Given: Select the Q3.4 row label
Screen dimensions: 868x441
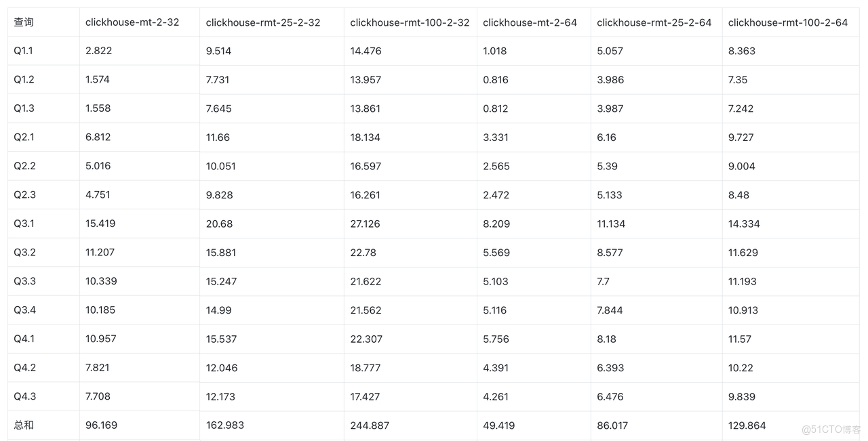Looking at the screenshot, I should (x=24, y=310).
